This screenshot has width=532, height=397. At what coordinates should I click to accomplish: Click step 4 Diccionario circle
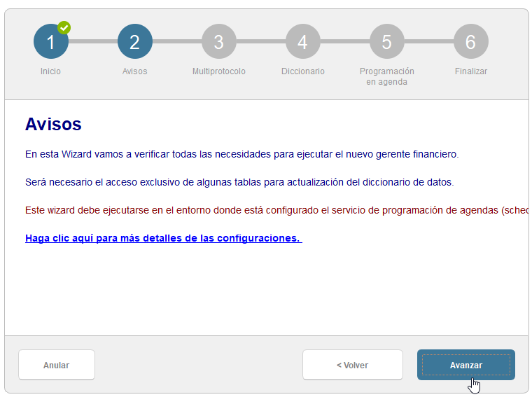(302, 41)
